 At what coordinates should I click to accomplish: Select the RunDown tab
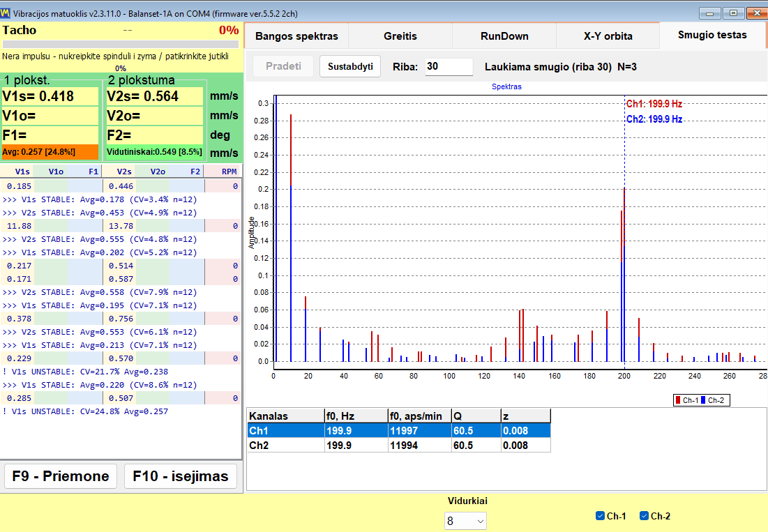tap(504, 36)
